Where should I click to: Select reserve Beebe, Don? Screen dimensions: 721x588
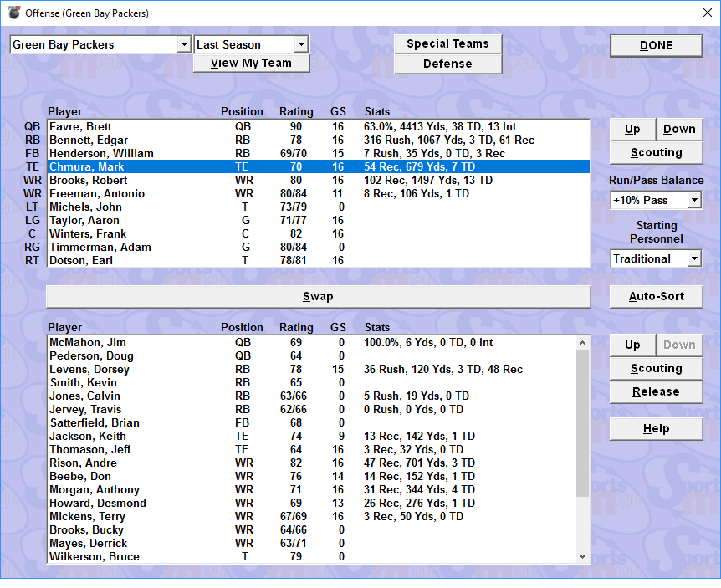[x=312, y=476]
